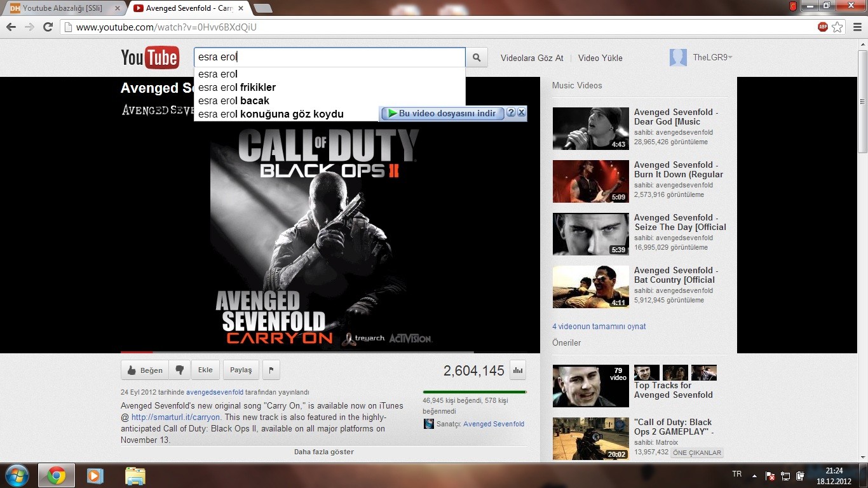
Task: Click title 'Call of Duty: Black Ops 2 GAMEPLAY'
Action: click(674, 427)
